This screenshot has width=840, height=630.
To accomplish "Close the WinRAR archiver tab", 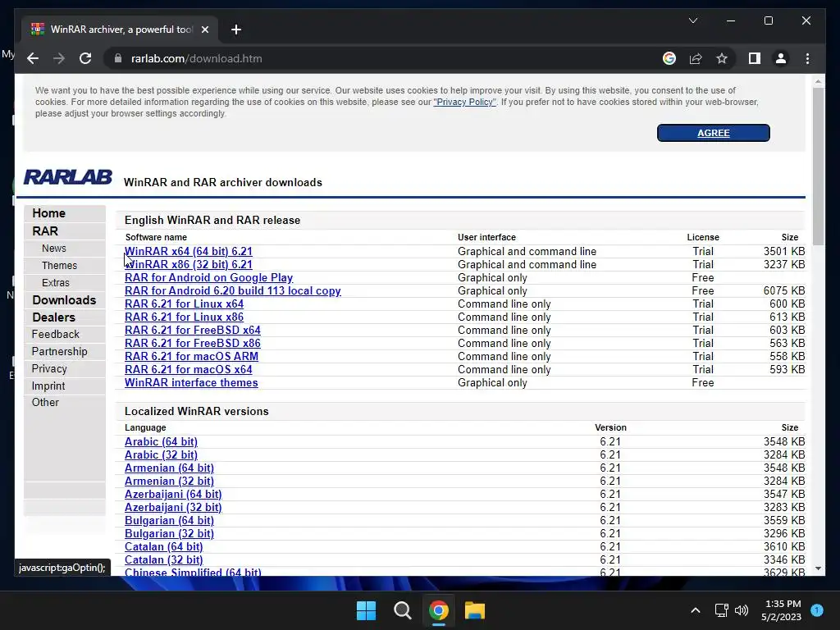I will pos(204,30).
